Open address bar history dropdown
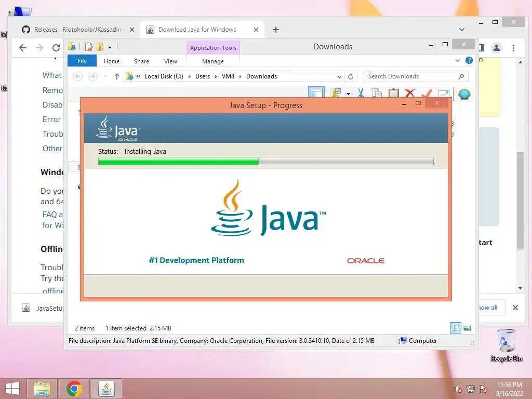This screenshot has height=399, width=532. point(339,76)
